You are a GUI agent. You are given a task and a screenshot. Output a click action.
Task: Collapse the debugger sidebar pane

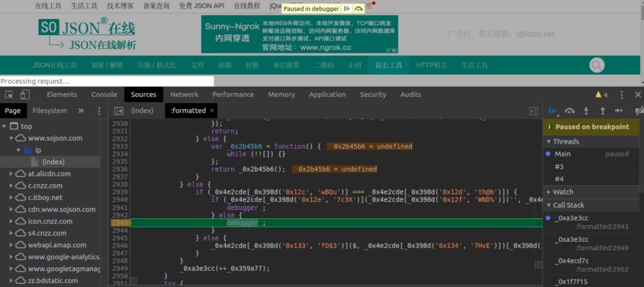[x=533, y=111]
